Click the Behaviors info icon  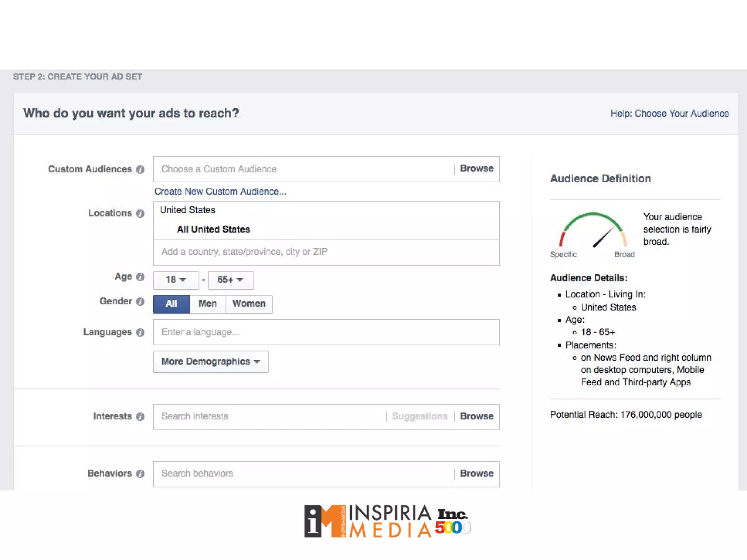coord(140,474)
